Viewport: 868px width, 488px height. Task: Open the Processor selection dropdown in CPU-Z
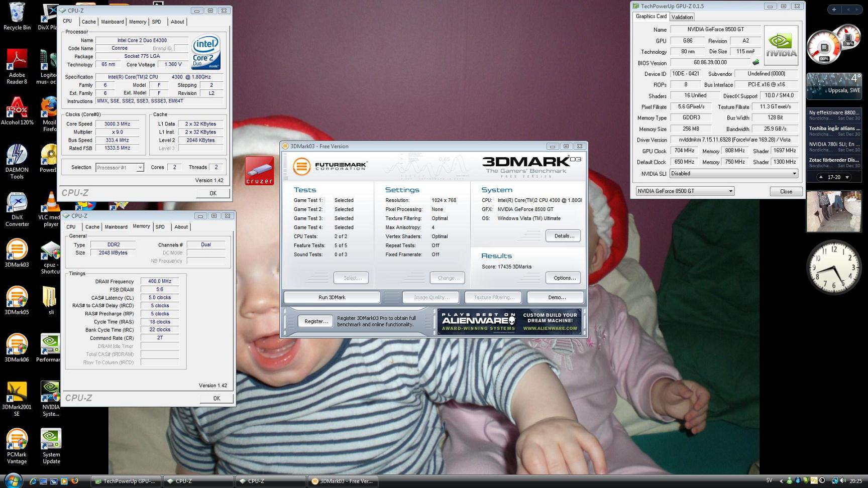(x=120, y=168)
